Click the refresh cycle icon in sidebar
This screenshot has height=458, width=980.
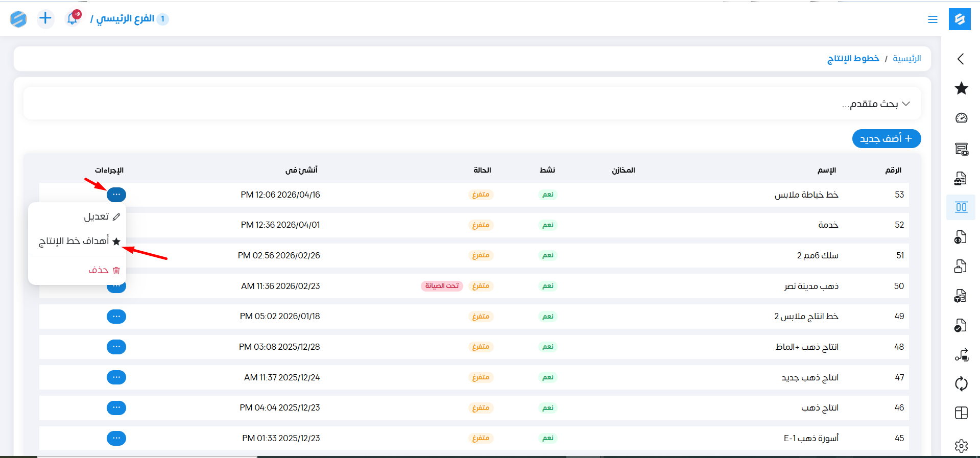[961, 383]
